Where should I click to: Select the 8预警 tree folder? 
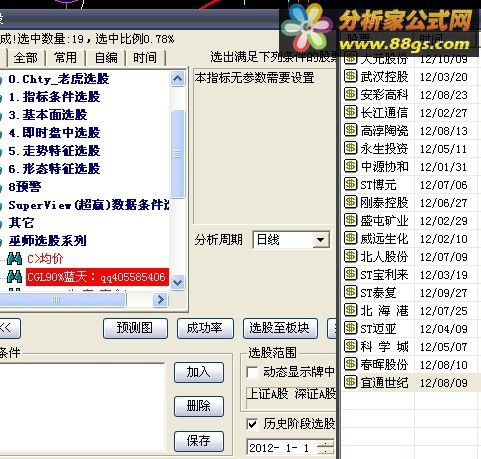tap(25, 187)
